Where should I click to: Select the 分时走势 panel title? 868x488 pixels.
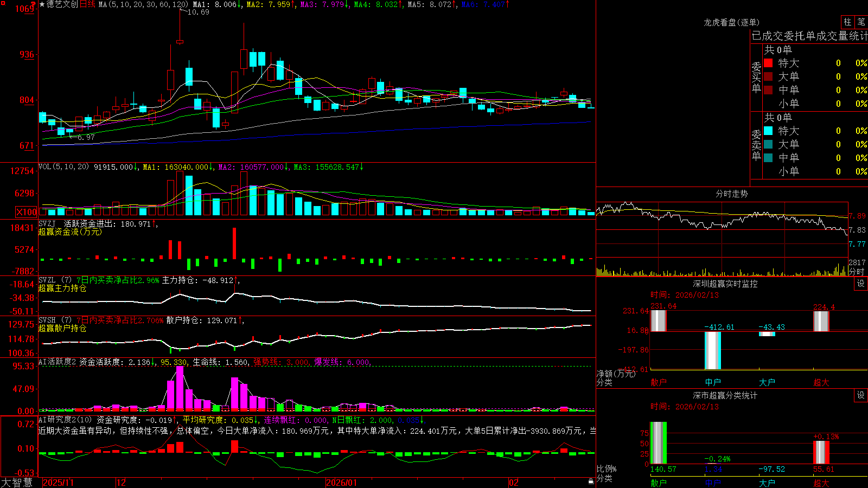731,194
